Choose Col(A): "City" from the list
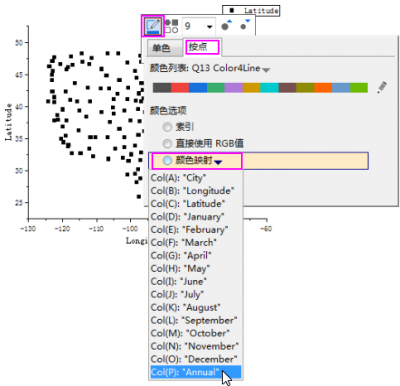 tap(195, 178)
